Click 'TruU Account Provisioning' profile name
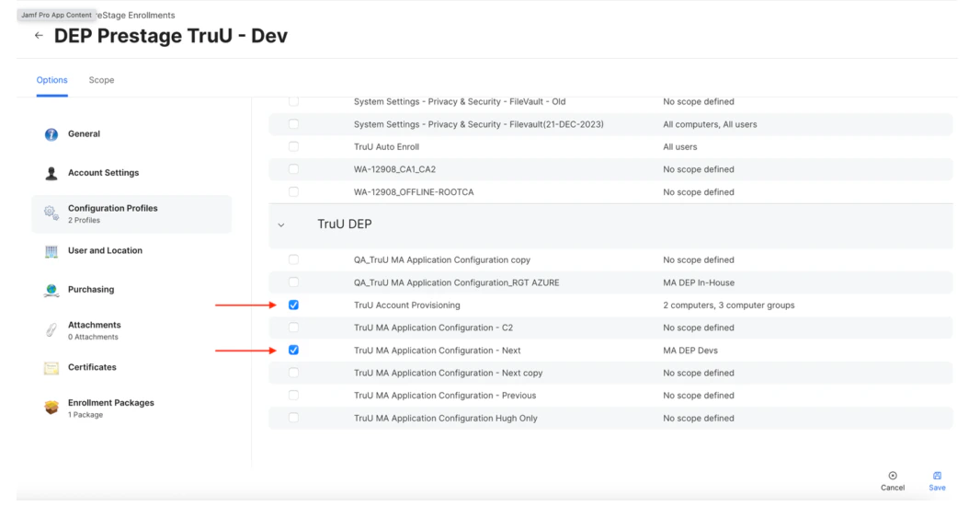The image size is (980, 506). (x=407, y=305)
